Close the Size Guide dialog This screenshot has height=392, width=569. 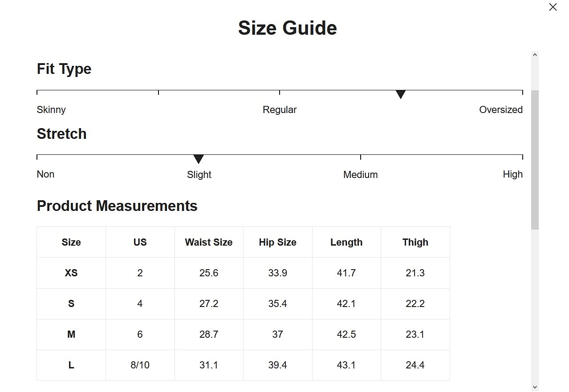click(x=553, y=7)
